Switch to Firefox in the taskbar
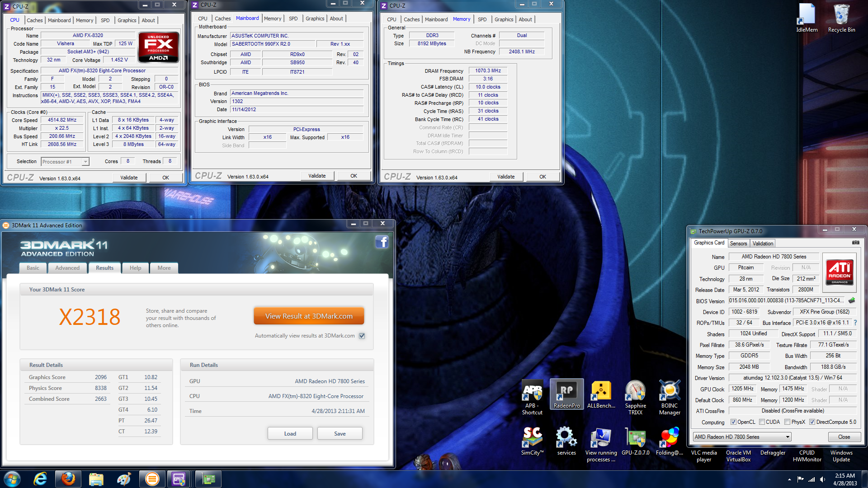The height and width of the screenshot is (488, 868). 68,479
